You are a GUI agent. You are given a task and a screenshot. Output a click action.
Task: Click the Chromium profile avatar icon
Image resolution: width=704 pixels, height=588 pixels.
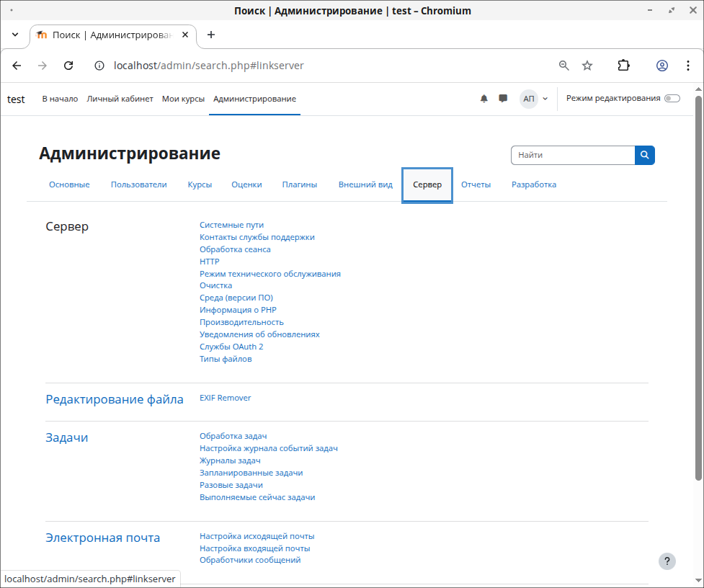coord(661,66)
